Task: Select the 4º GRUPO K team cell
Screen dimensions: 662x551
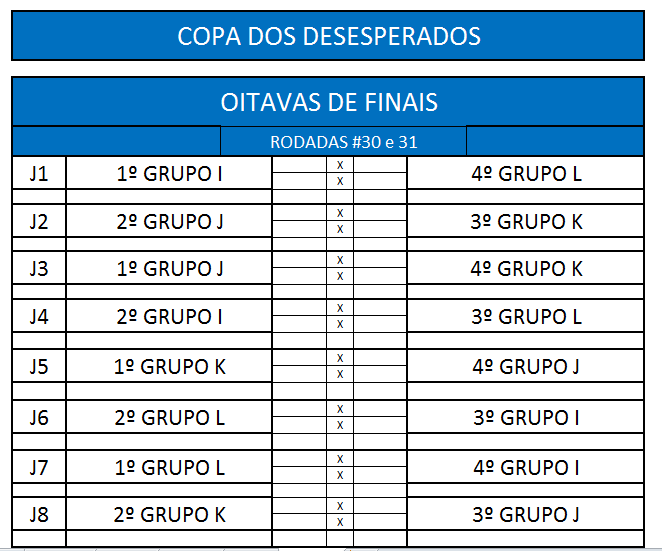Action: (x=525, y=268)
